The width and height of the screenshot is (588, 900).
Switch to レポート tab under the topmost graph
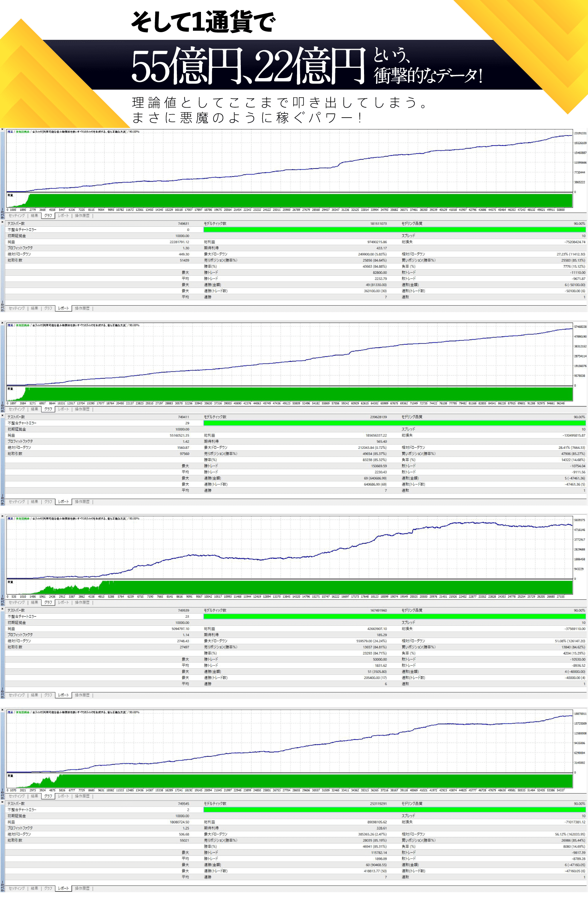click(x=63, y=216)
